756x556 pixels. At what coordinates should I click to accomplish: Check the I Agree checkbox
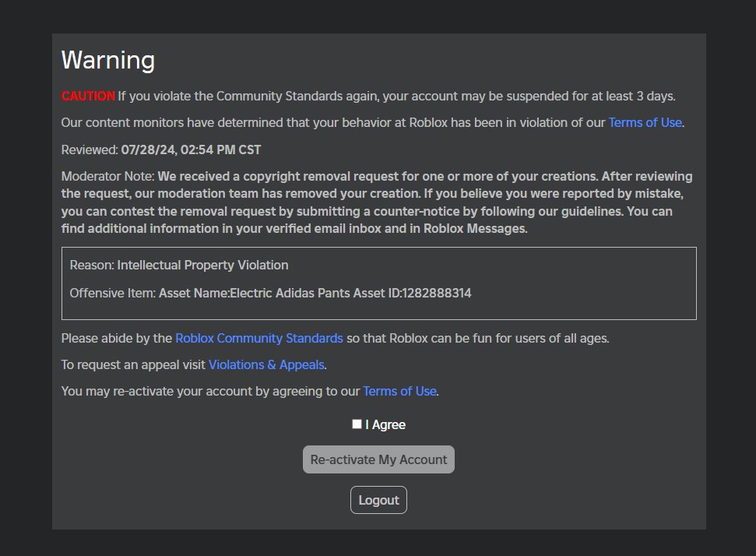[x=357, y=424]
